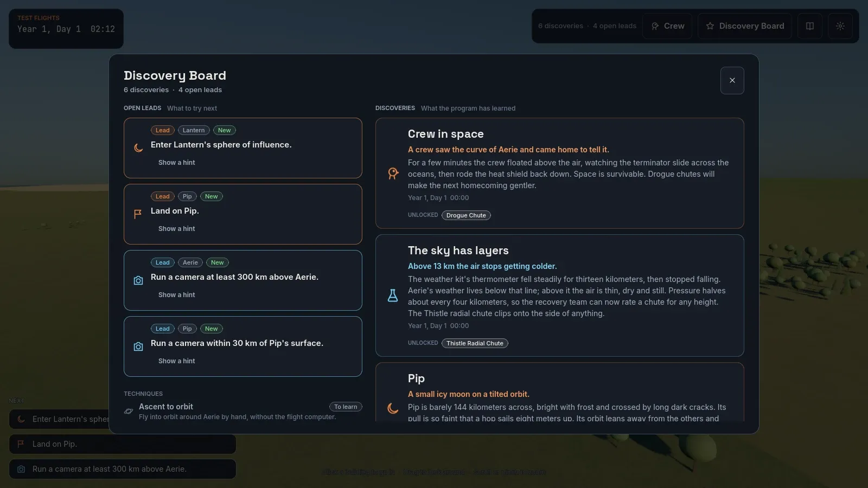Open settings gear in top bar
This screenshot has width=868, height=488.
[x=840, y=26]
